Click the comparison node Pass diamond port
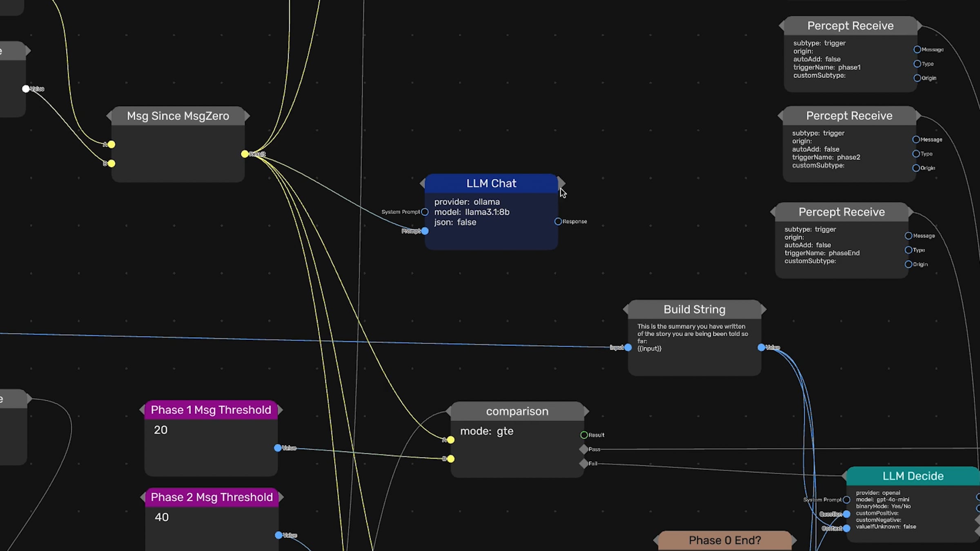The image size is (980, 551). tap(584, 449)
